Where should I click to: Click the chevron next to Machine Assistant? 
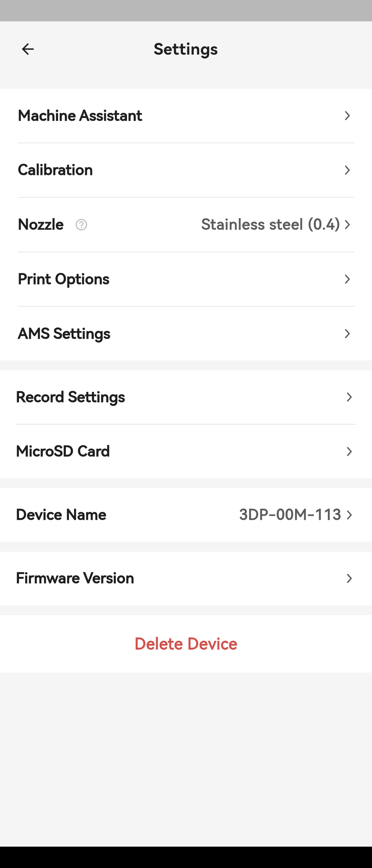(347, 116)
